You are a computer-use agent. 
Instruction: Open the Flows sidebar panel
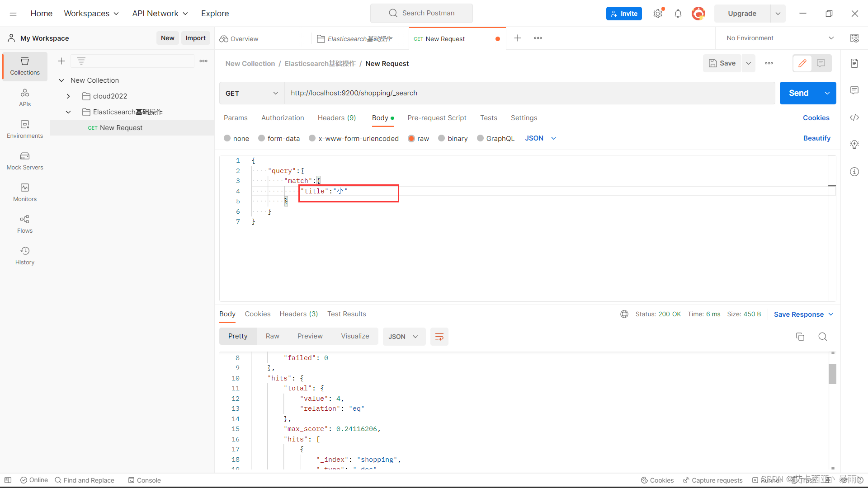25,224
